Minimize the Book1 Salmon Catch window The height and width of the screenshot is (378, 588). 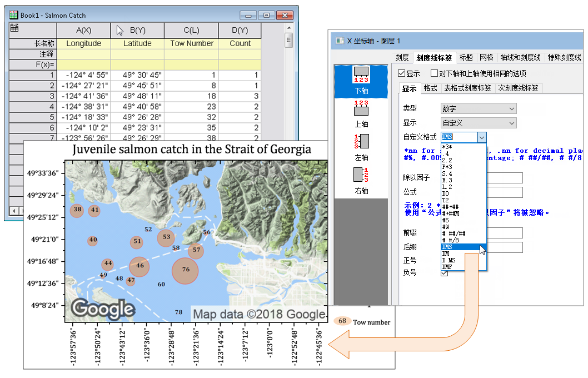click(x=248, y=16)
